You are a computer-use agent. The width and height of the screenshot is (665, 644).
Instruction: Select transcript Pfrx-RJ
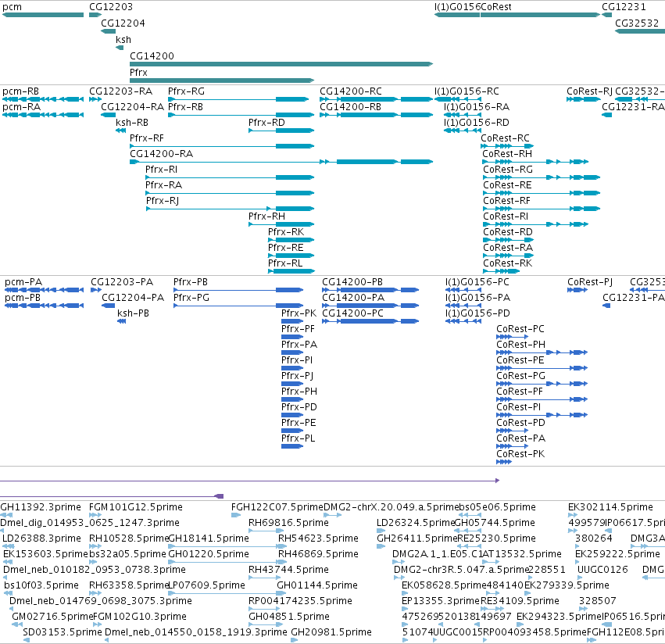click(x=230, y=209)
